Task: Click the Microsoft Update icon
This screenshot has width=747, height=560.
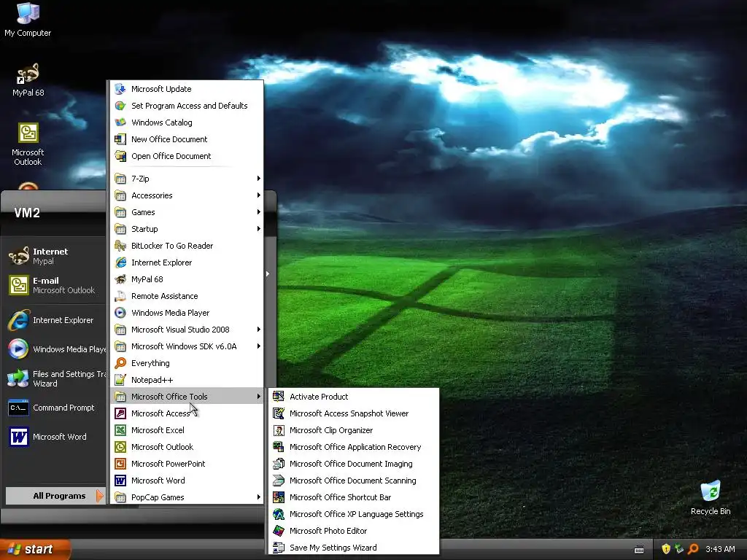Action: tap(120, 89)
